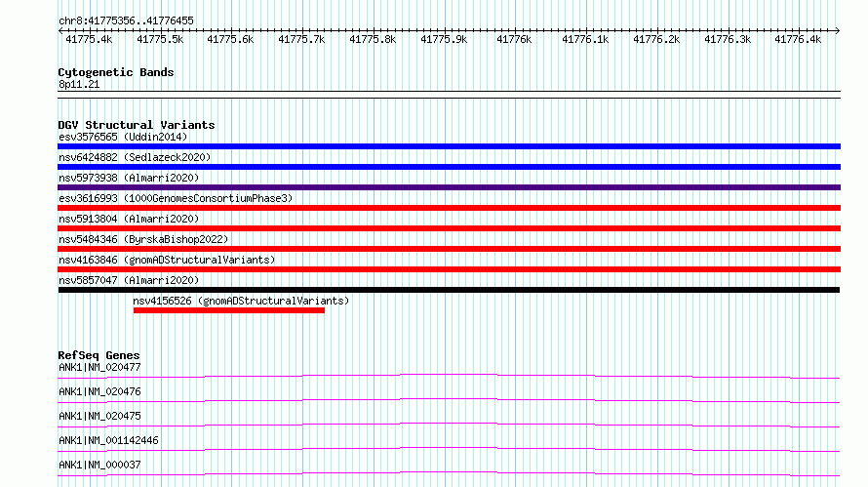
Task: Click the red bar under nsv4163846
Action: (x=449, y=269)
